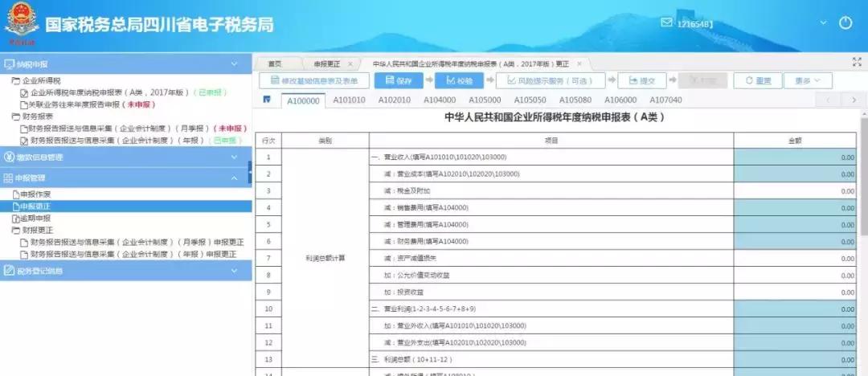This screenshot has width=868, height=376.
Task: Switch to the 申报更正 tab
Action: pyautogui.click(x=326, y=64)
